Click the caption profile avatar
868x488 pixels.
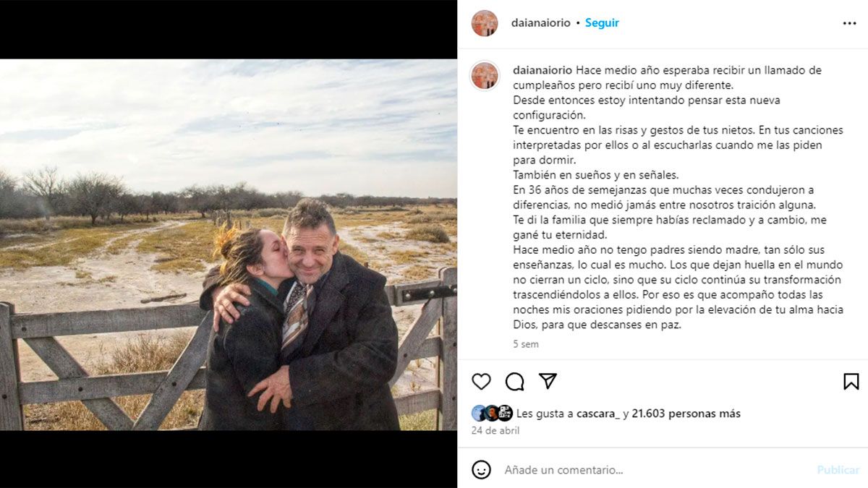[485, 75]
